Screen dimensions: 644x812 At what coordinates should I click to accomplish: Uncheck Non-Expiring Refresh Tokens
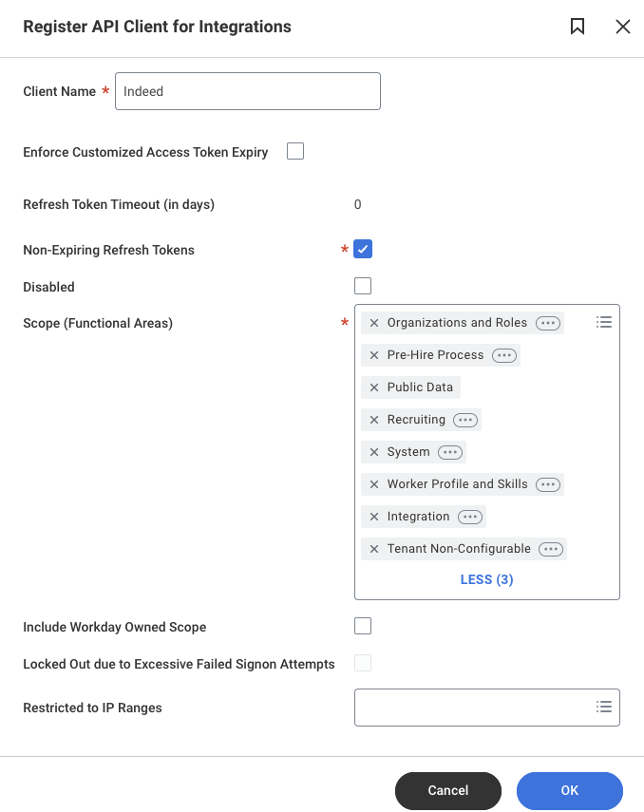(x=363, y=249)
